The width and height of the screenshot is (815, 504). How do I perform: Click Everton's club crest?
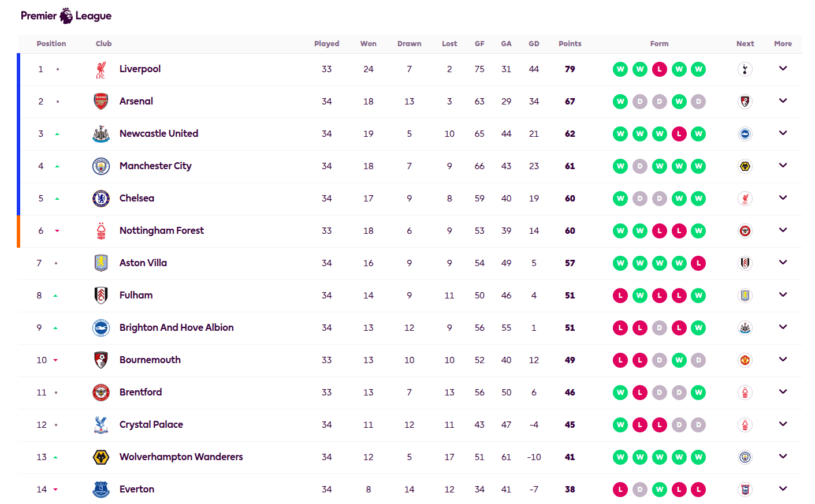[x=101, y=490]
